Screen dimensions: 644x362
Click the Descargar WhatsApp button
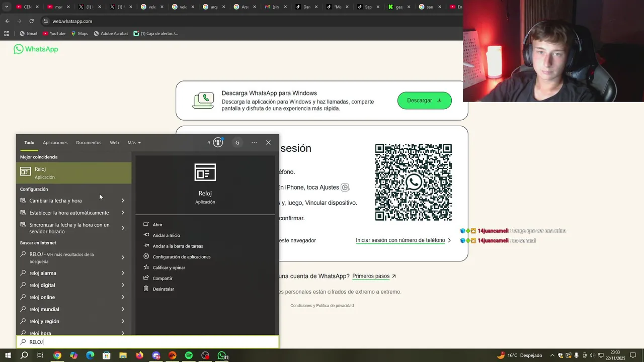pyautogui.click(x=424, y=101)
